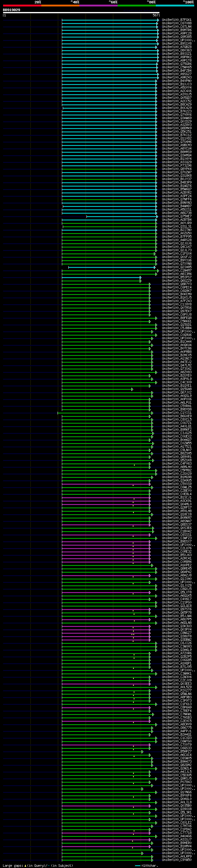Select hit UniRef100_C1N4M7
The height and width of the screenshot is (868, 197).
176,271
